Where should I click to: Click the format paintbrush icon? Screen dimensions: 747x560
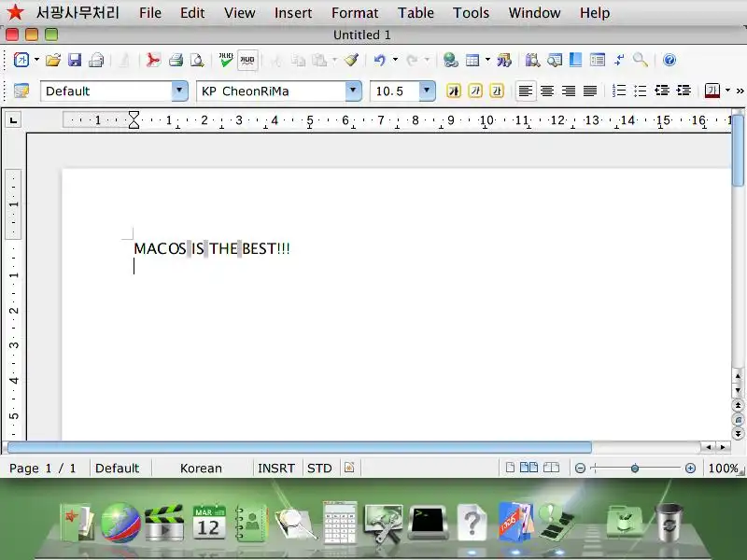tap(352, 60)
